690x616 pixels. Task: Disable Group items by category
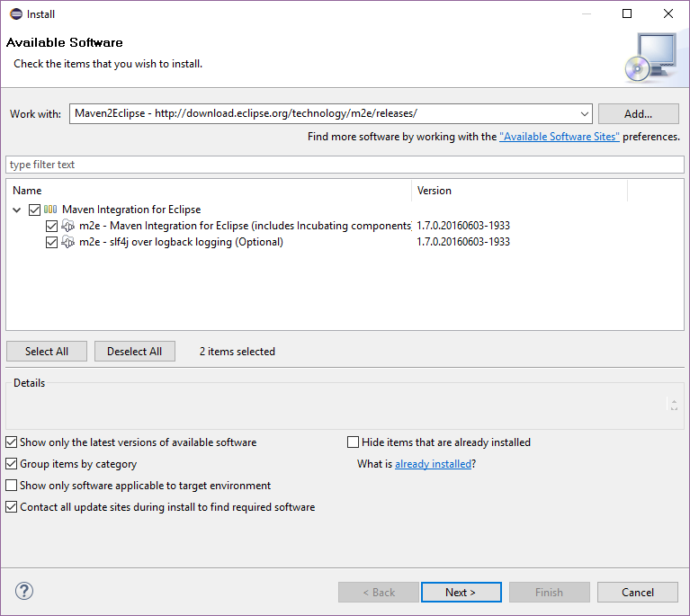(x=12, y=464)
